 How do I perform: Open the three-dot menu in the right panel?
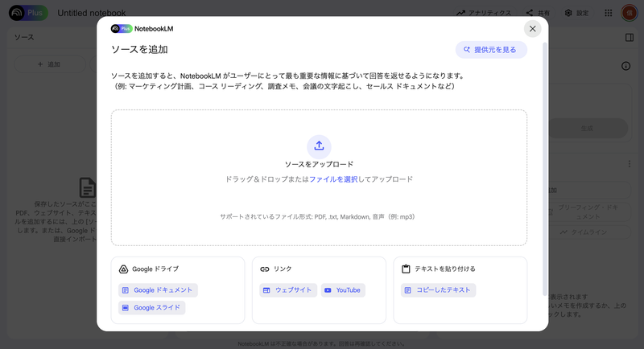[630, 164]
